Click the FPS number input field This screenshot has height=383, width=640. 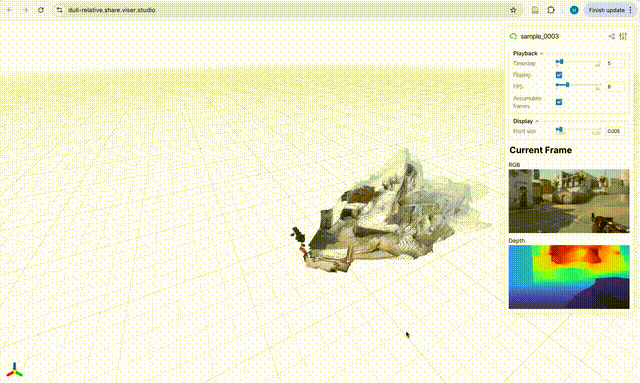click(x=615, y=87)
